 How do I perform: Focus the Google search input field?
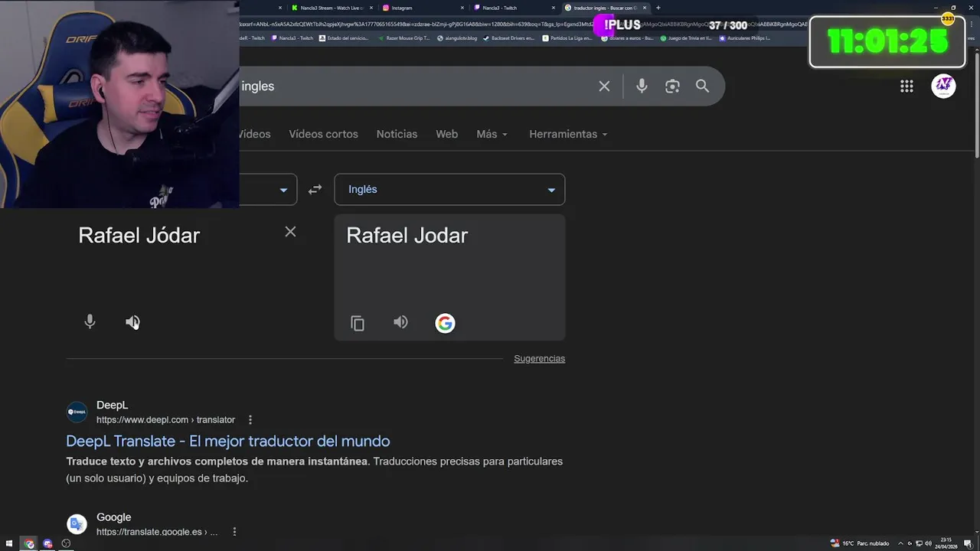pyautogui.click(x=413, y=86)
